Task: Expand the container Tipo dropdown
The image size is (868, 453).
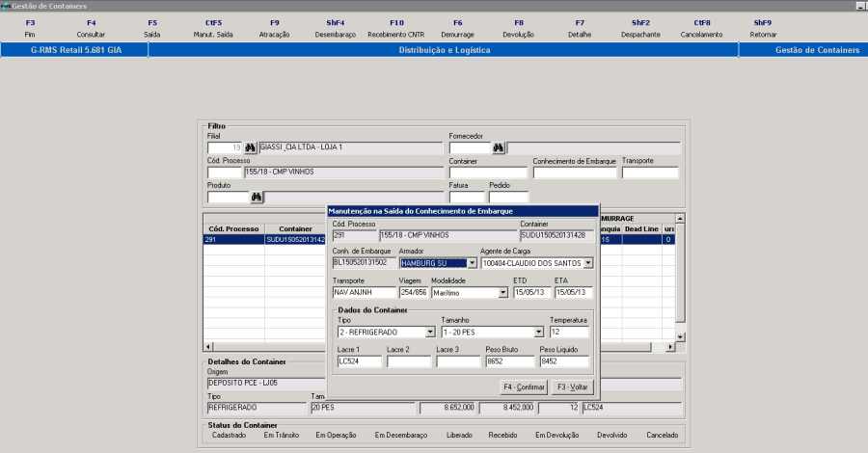Action: click(x=430, y=332)
